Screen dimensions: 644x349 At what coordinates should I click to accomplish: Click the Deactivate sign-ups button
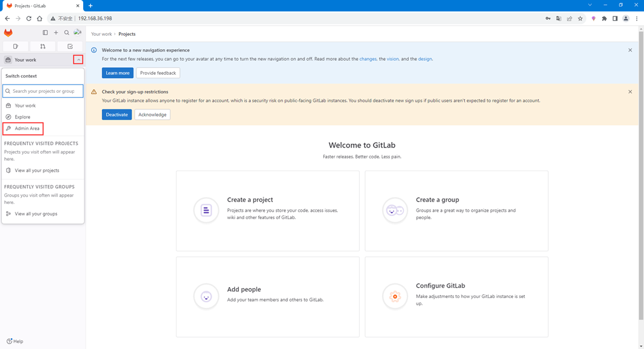pos(116,115)
